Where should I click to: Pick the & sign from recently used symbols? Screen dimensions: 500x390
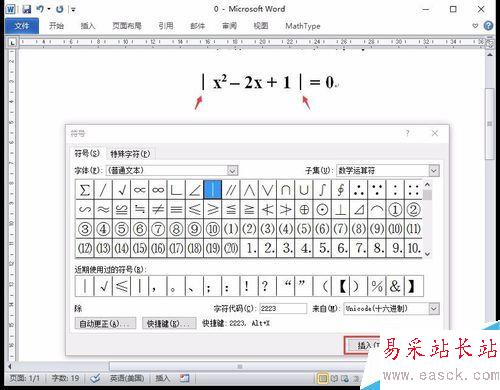395,286
